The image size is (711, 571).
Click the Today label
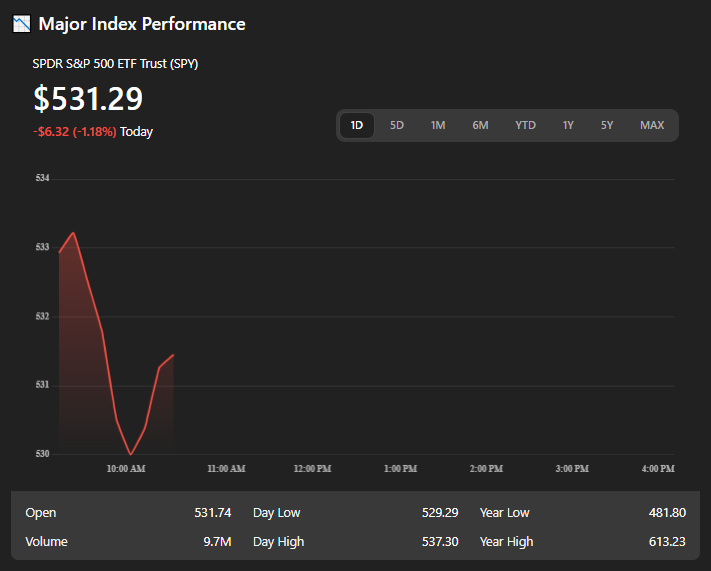coord(136,132)
